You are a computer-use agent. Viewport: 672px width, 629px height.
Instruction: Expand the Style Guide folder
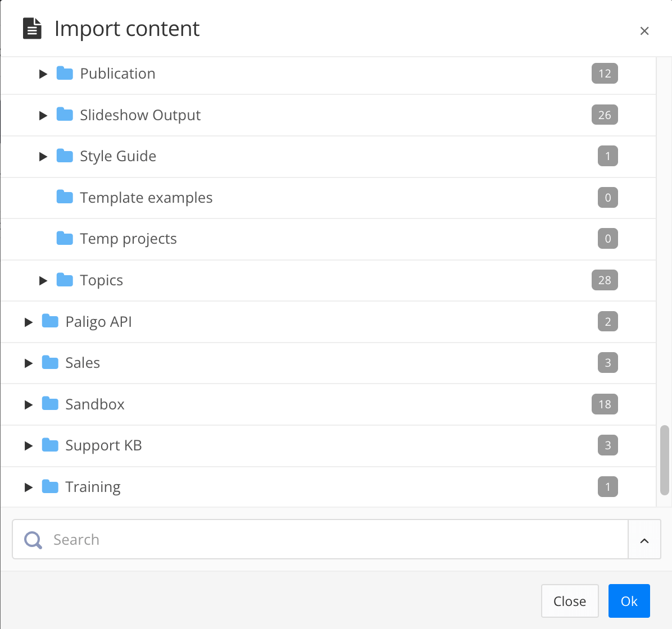[x=43, y=156]
